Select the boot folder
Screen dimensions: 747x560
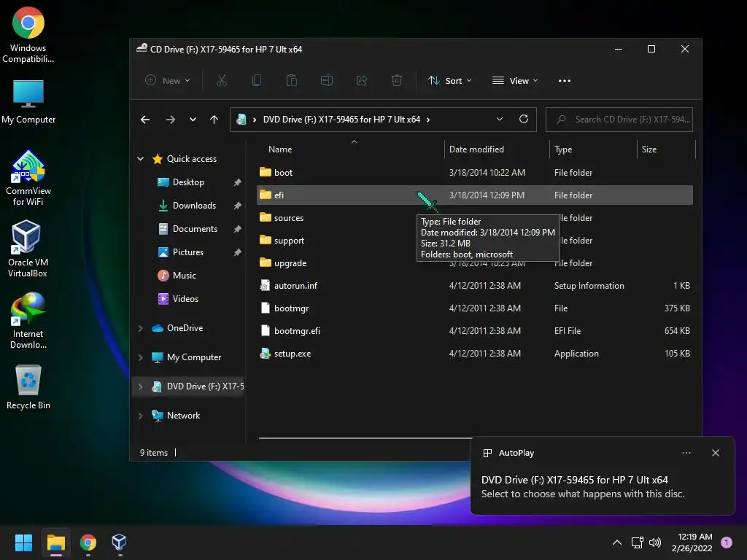point(474,173)
